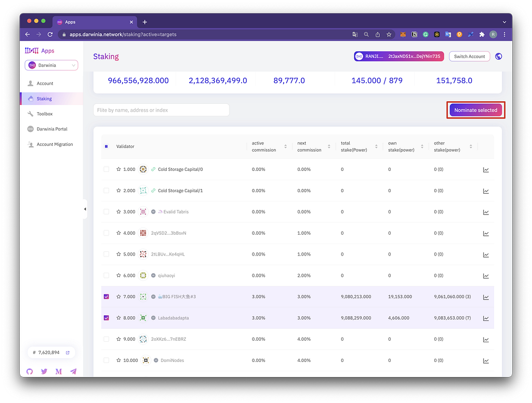Image resolution: width=532 pixels, height=403 pixels.
Task: Open GitHub link in sidebar footer
Action: (30, 371)
